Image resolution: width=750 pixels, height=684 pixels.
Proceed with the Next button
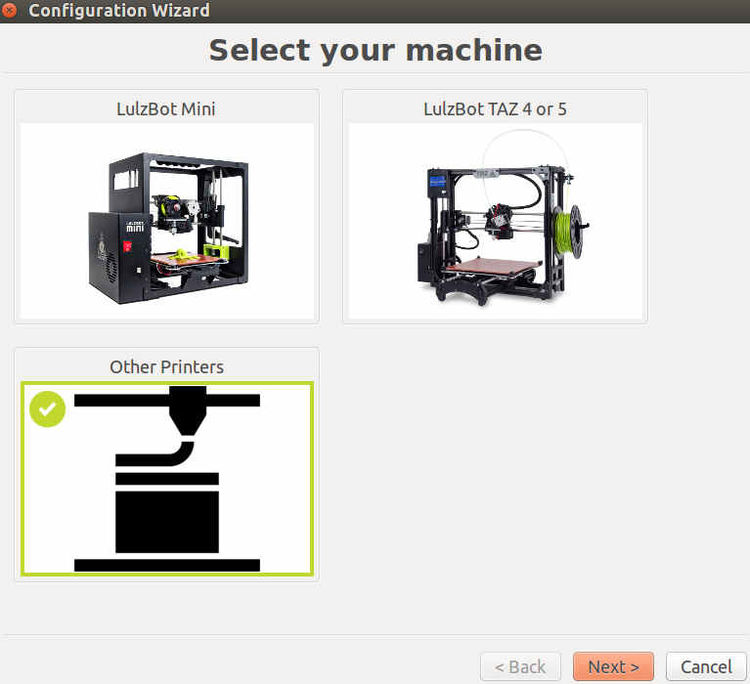[613, 666]
